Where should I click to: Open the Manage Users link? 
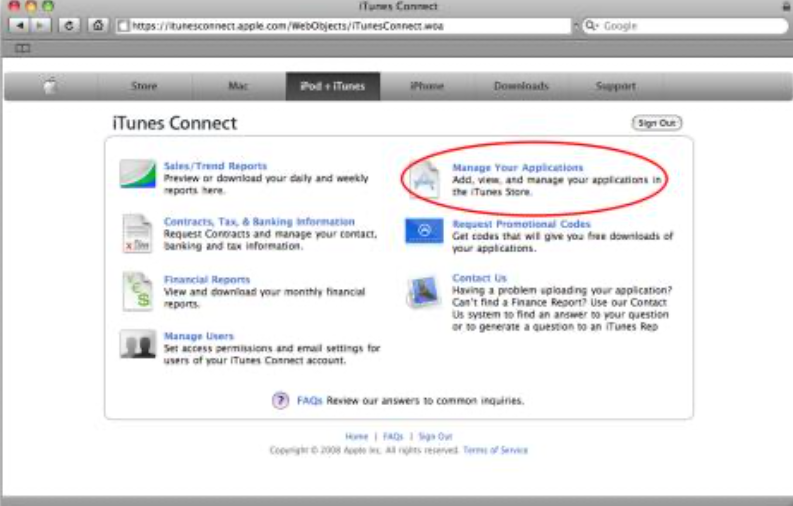coord(198,336)
